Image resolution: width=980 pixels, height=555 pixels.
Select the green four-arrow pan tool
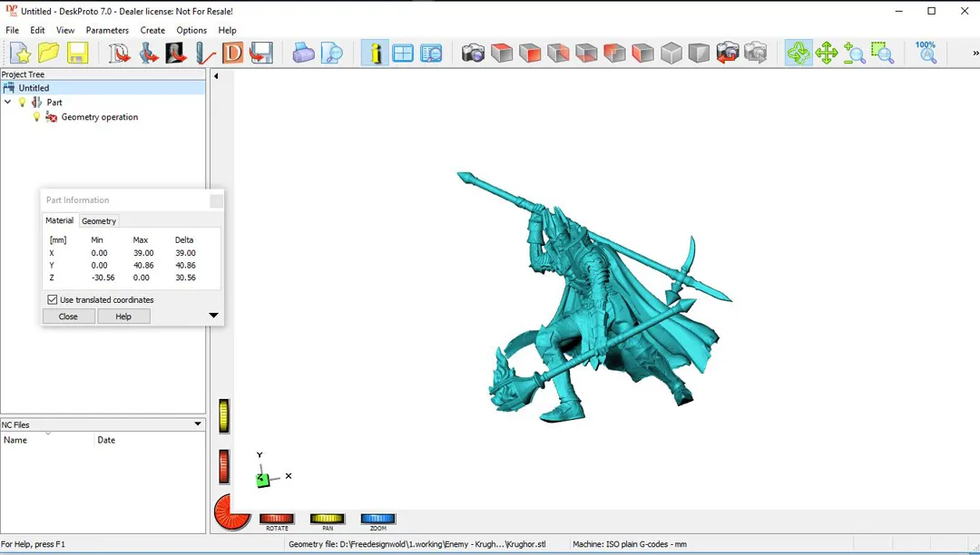coord(827,54)
